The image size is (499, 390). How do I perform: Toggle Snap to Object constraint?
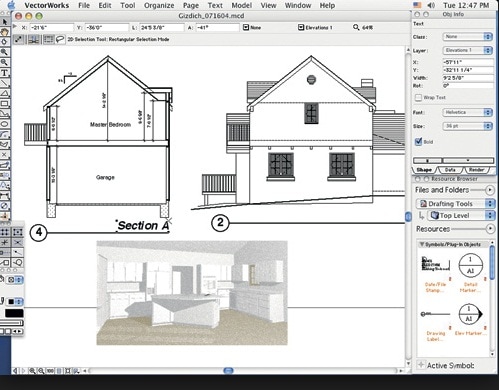[x=17, y=232]
